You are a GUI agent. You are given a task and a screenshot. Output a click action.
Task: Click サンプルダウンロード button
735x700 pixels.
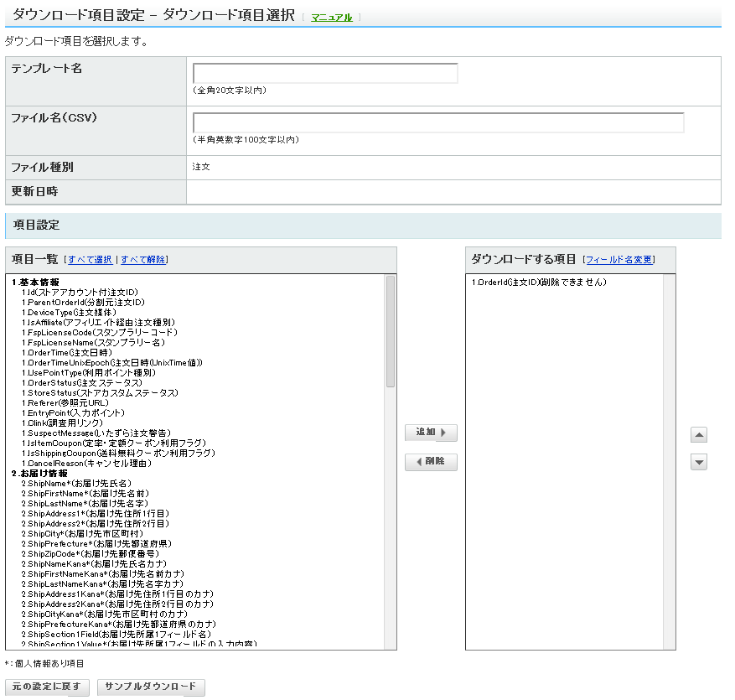tap(151, 687)
